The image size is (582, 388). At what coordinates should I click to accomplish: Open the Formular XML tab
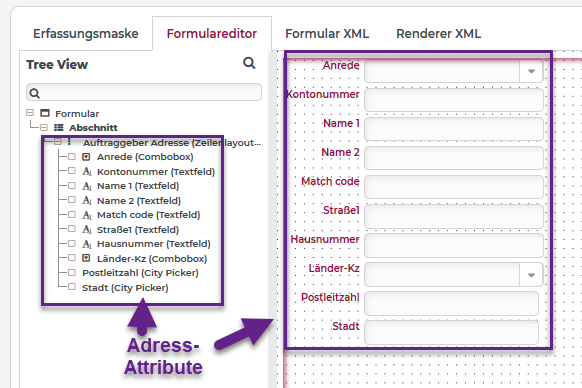(327, 33)
